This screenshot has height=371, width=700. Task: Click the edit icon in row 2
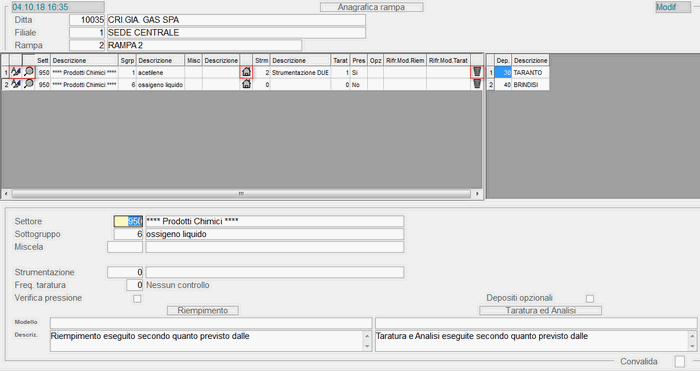(x=16, y=84)
